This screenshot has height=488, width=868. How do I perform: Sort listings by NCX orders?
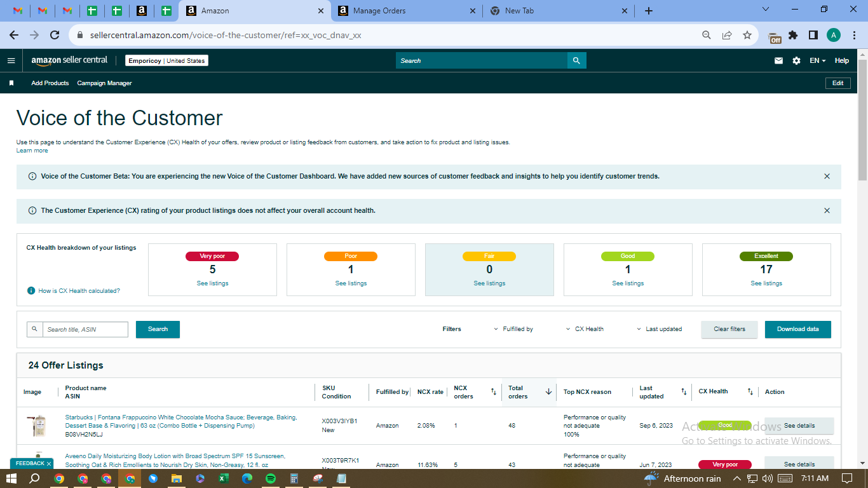[493, 392]
